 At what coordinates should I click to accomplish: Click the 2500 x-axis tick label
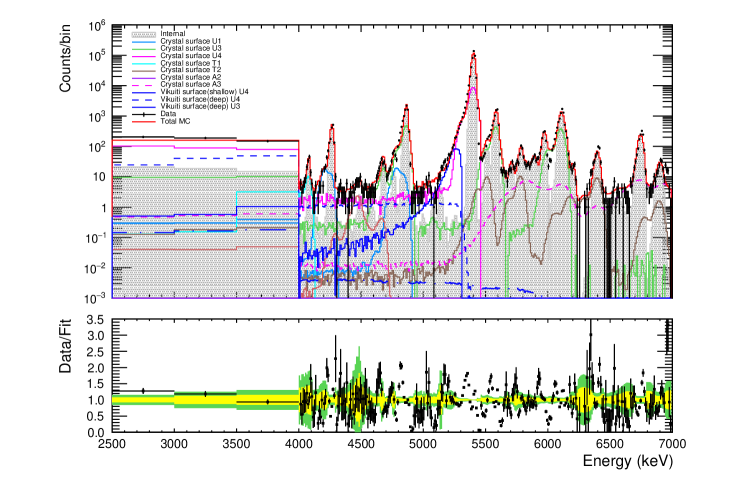pyautogui.click(x=112, y=444)
